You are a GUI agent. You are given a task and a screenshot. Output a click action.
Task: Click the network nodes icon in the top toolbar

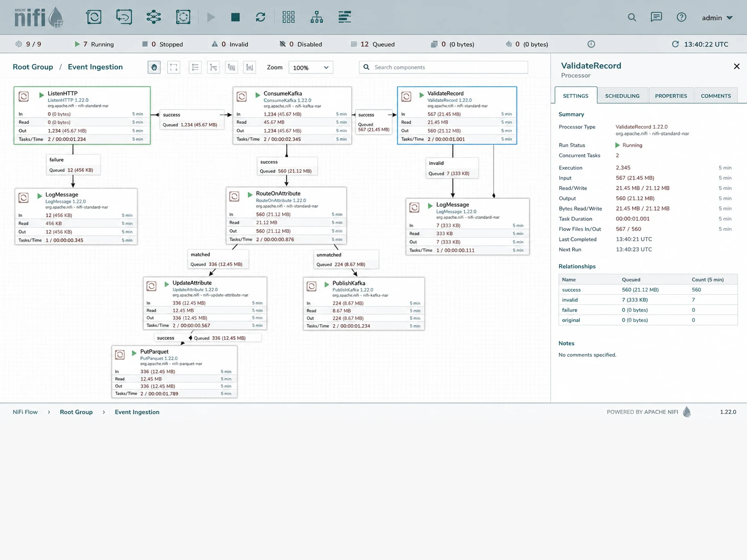(153, 17)
